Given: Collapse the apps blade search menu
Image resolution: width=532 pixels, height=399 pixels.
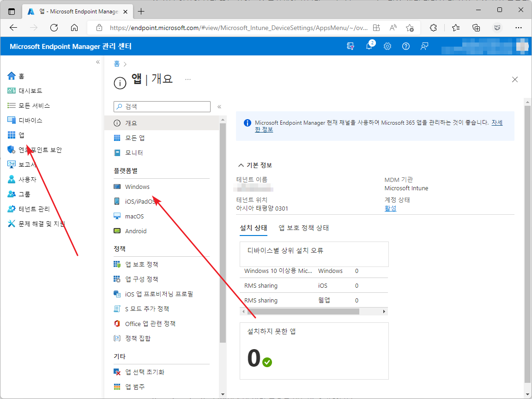Looking at the screenshot, I should pyautogui.click(x=219, y=106).
